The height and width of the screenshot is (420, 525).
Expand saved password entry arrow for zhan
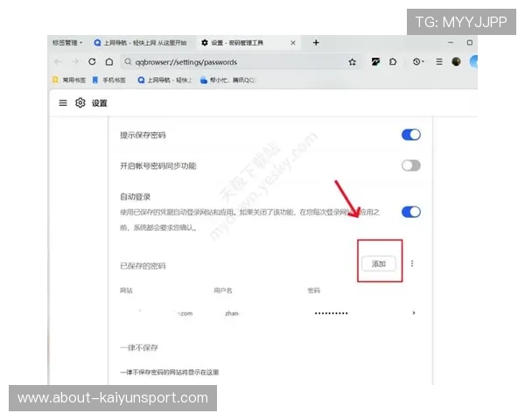point(414,313)
